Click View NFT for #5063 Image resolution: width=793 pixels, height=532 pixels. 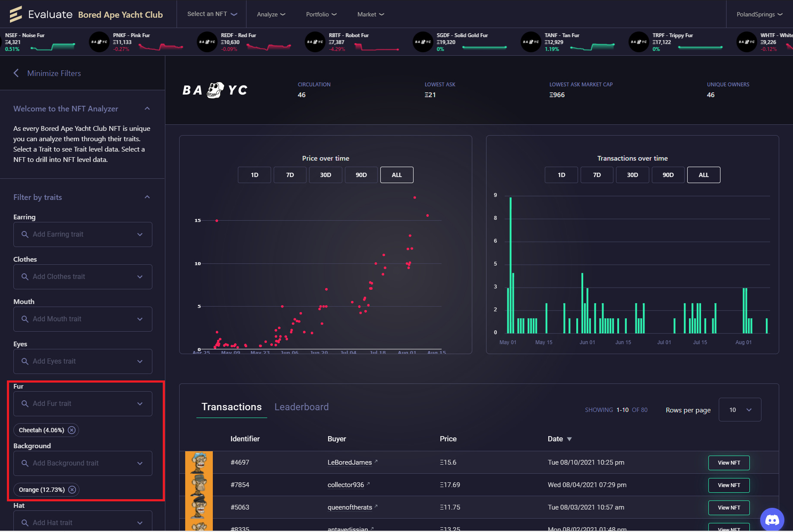click(729, 508)
